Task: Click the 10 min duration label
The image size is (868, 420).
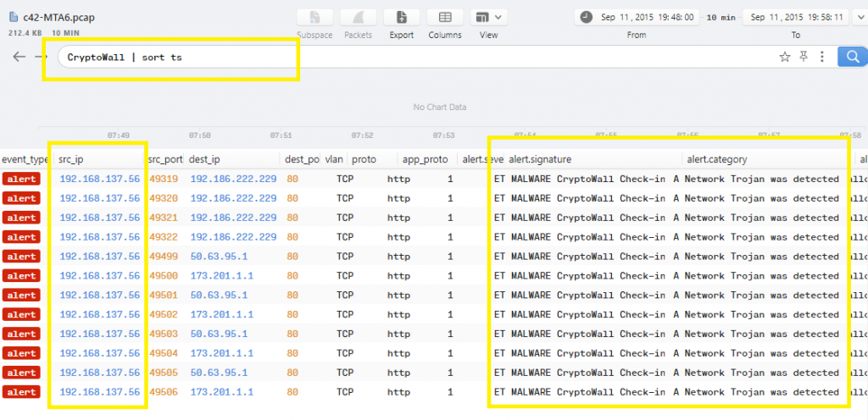Action: (721, 18)
